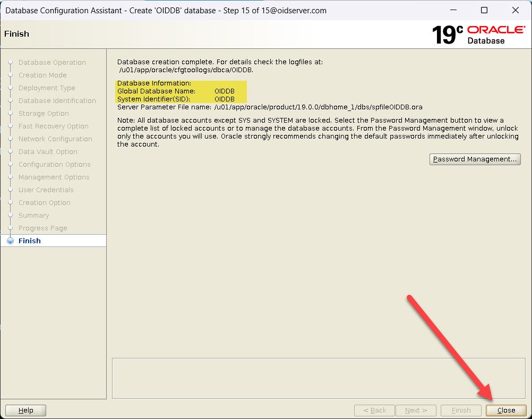The image size is (532, 419).
Task: Select the Deployment Type step
Action: click(x=47, y=88)
